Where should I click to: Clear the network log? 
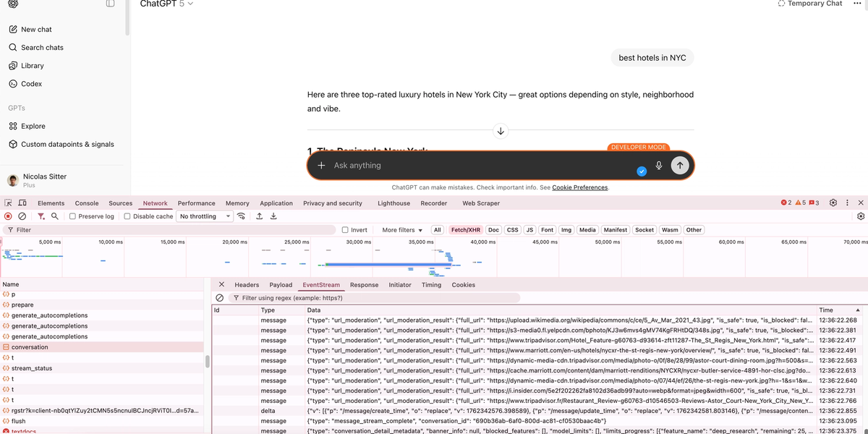[22, 216]
